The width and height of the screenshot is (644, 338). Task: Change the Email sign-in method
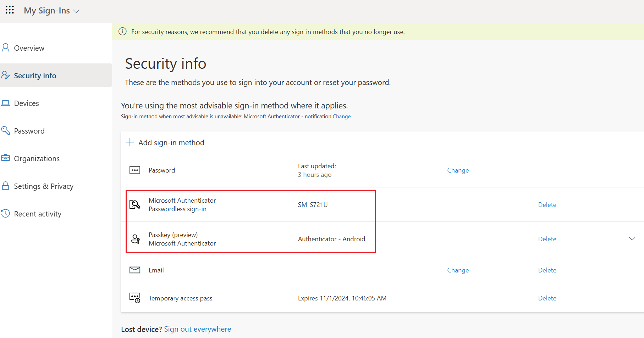[x=458, y=270]
